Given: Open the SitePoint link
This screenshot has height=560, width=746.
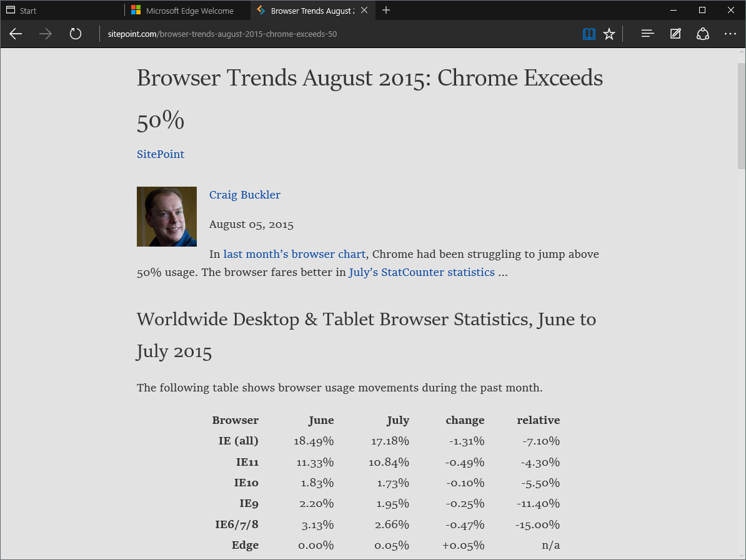Looking at the screenshot, I should tap(161, 154).
